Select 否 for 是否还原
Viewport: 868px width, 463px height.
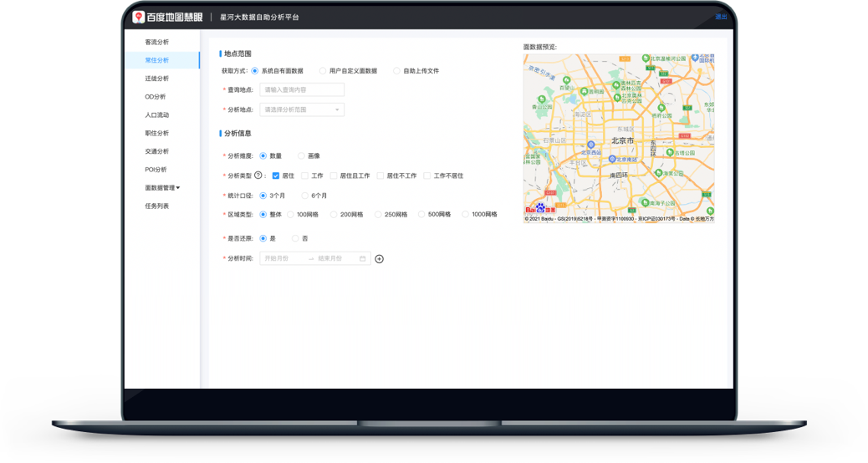coord(295,238)
